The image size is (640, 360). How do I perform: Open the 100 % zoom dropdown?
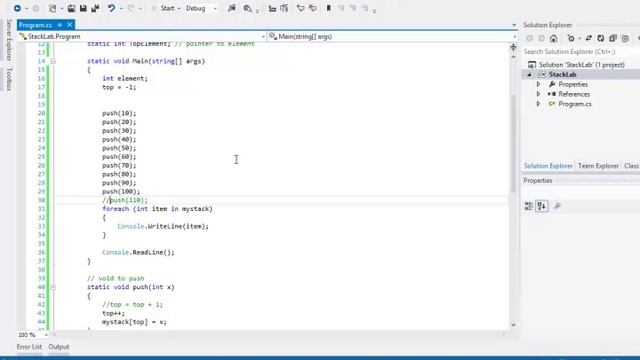tap(46, 335)
